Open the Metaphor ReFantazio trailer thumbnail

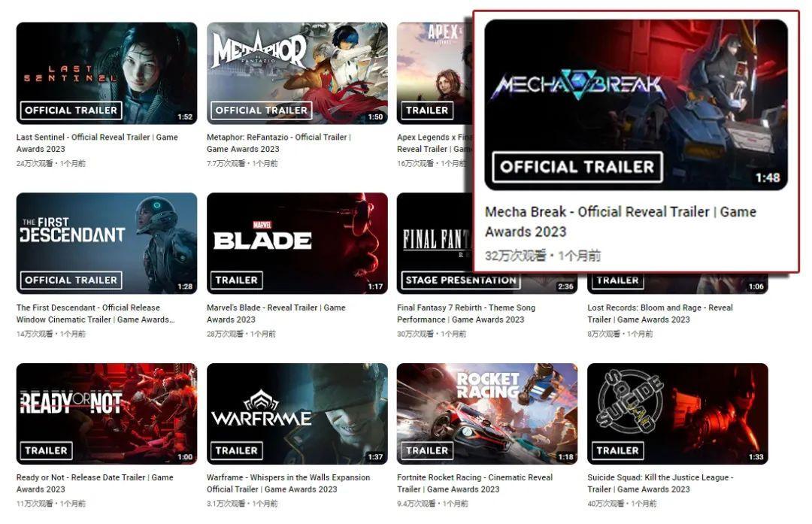point(297,73)
